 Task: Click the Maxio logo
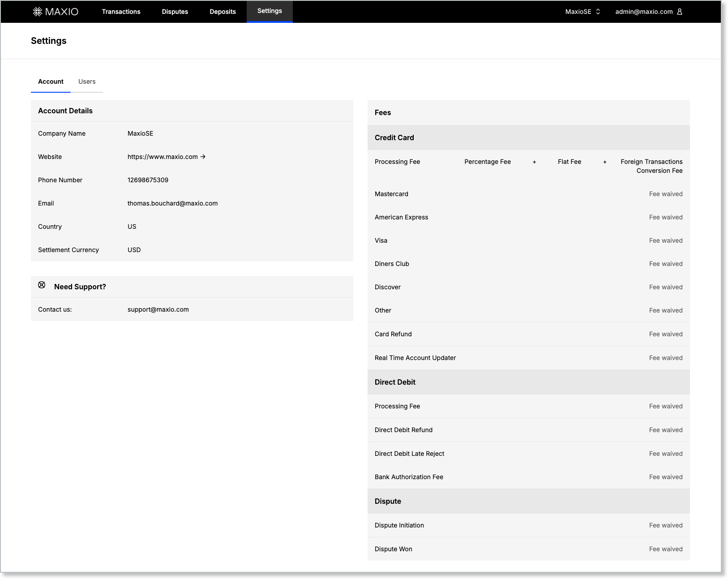(56, 12)
